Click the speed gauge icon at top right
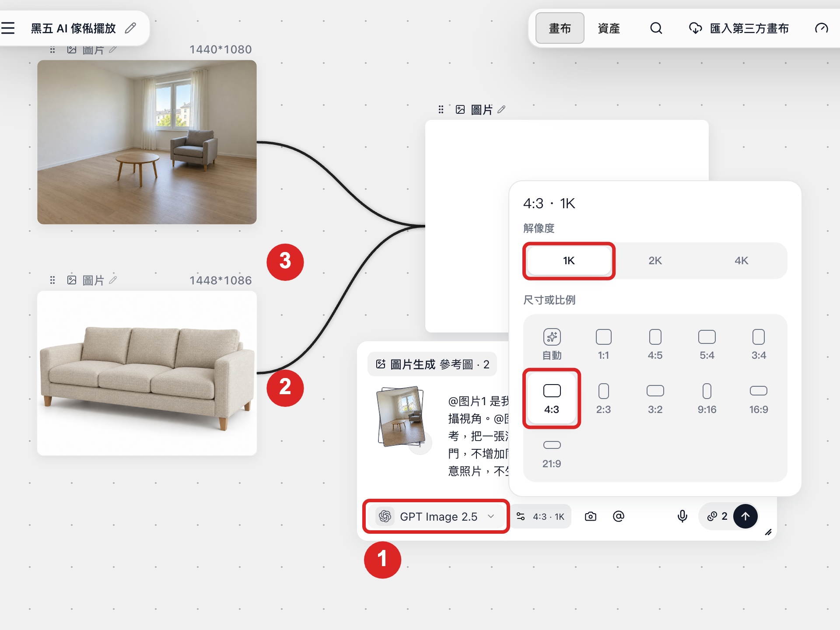Screen dimensions: 840x630 (x=821, y=28)
